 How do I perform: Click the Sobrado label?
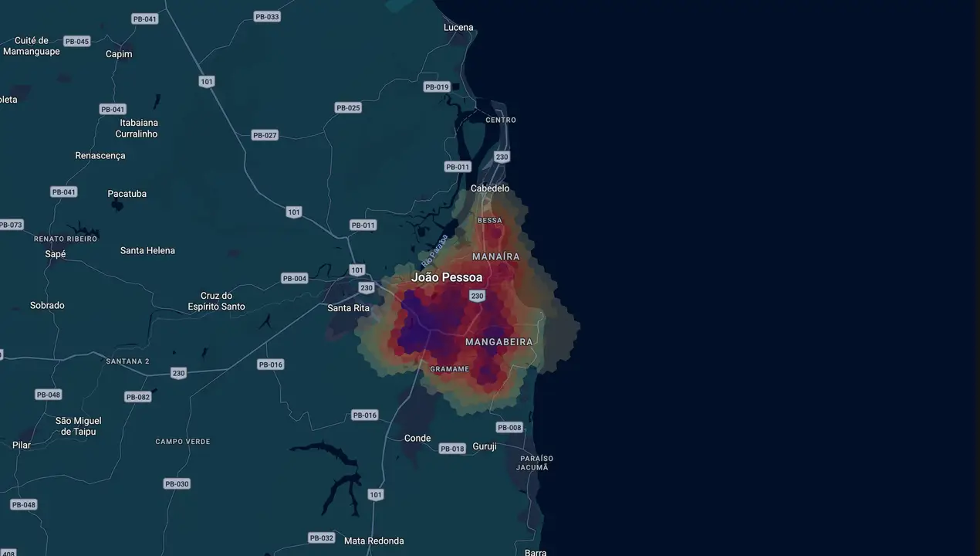(x=47, y=306)
